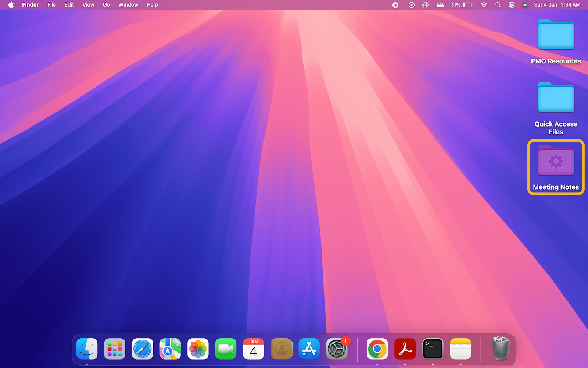Screen dimensions: 588x368
Task: Open System Settings with the notification badge
Action: point(337,348)
